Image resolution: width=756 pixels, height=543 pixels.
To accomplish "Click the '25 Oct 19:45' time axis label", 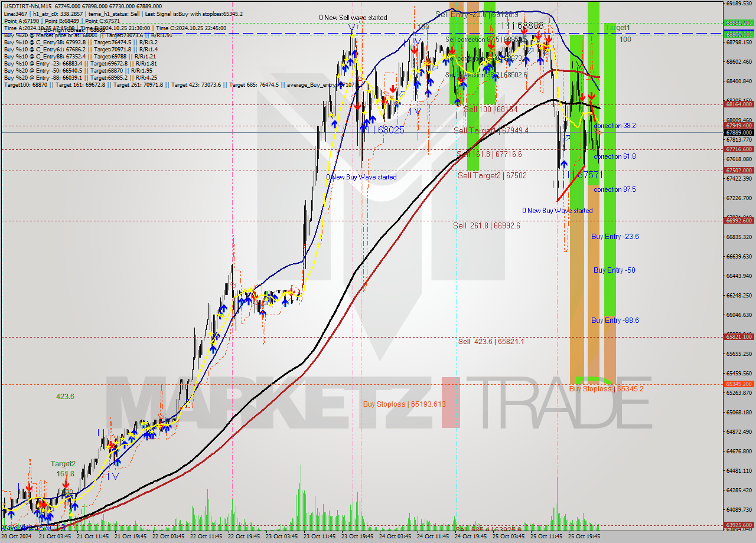I will point(584,537).
